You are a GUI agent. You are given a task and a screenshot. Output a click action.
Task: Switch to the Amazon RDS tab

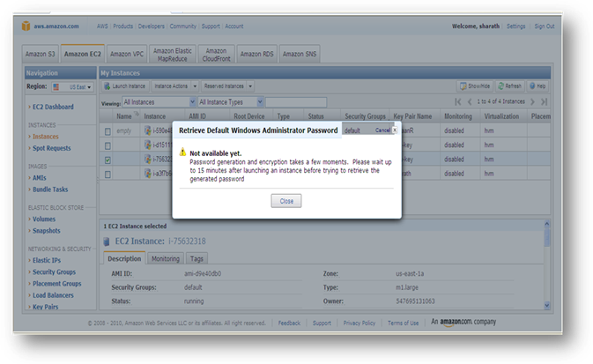coord(256,54)
